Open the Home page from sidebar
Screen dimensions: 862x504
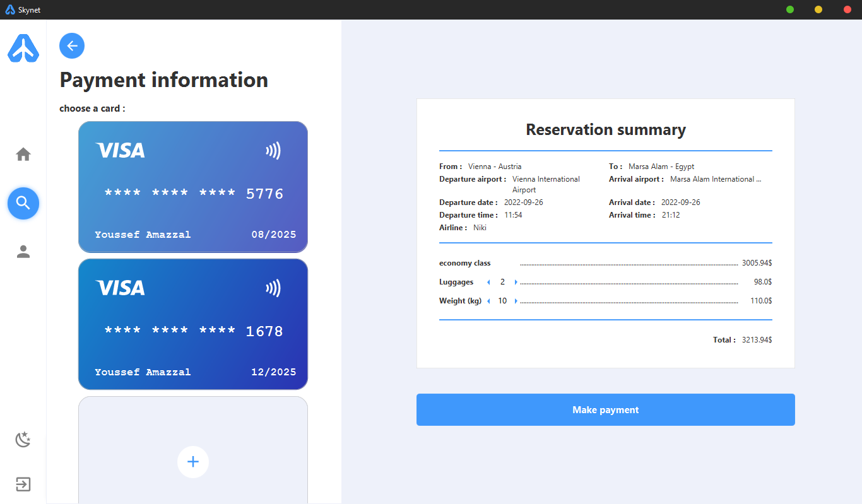(23, 154)
